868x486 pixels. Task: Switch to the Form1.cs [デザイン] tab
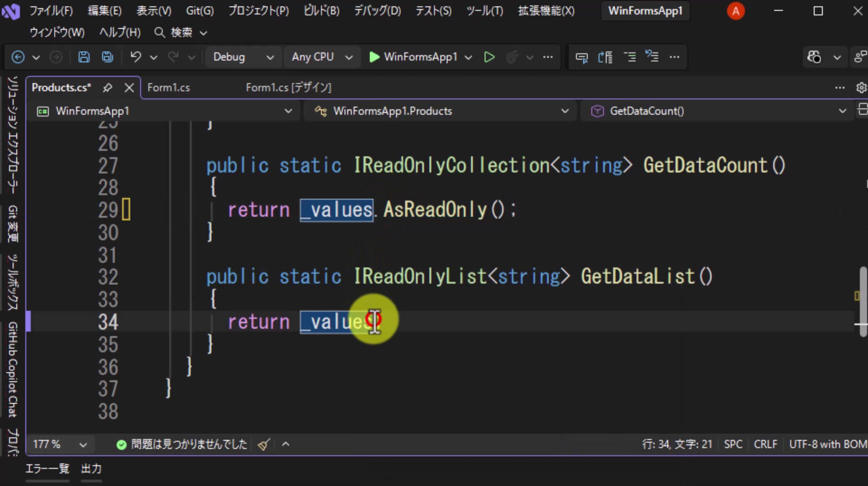[288, 88]
